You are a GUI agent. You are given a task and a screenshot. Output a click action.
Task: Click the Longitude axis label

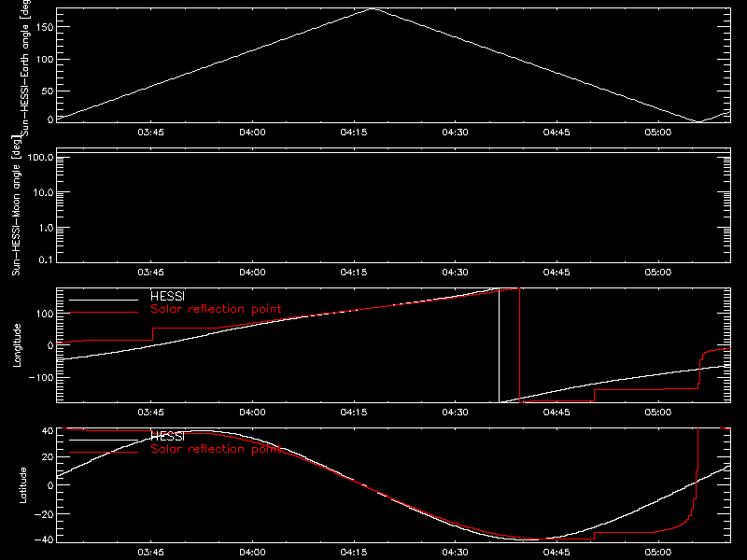17,344
